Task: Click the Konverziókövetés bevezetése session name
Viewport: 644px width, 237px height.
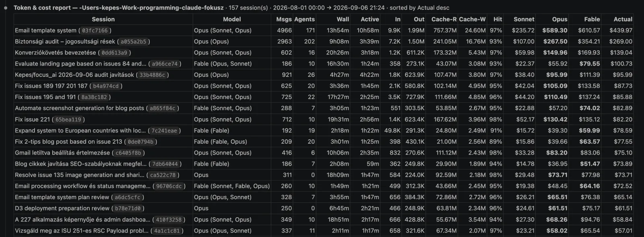Action: 56,52
